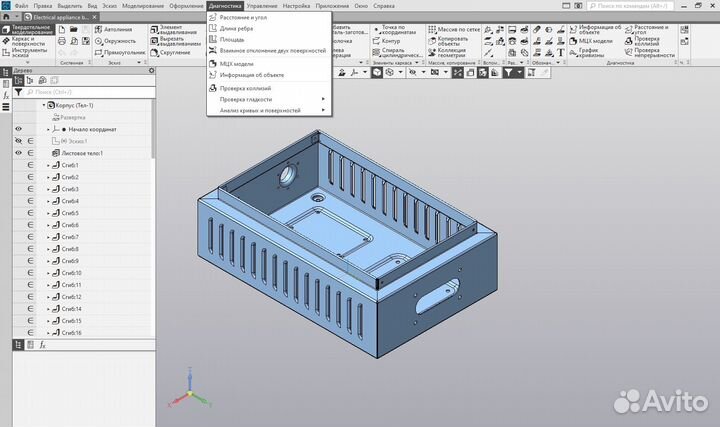
Task: Expand the Сгиб:16 tree node
Action: click(48, 333)
